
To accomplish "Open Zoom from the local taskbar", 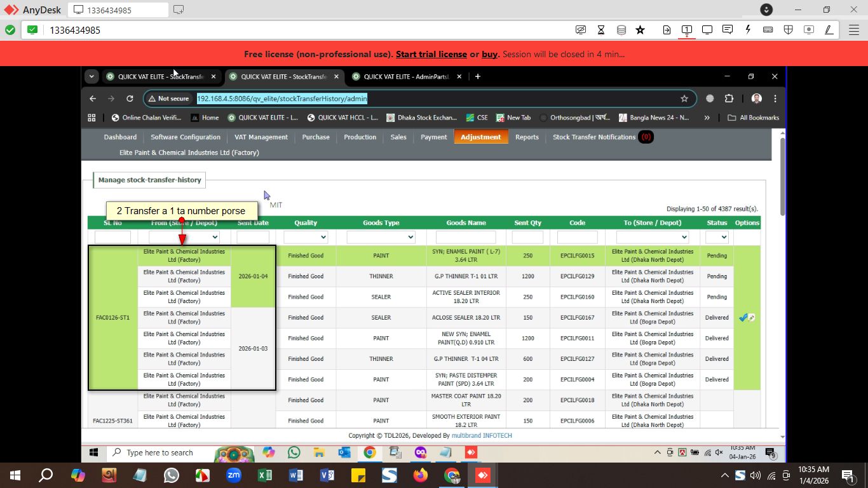I will tap(234, 475).
